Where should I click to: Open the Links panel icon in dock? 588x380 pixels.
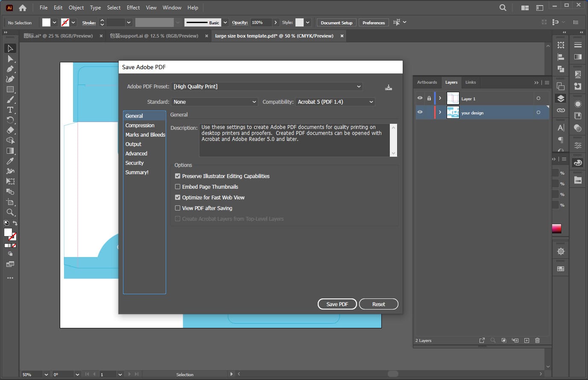pyautogui.click(x=561, y=110)
